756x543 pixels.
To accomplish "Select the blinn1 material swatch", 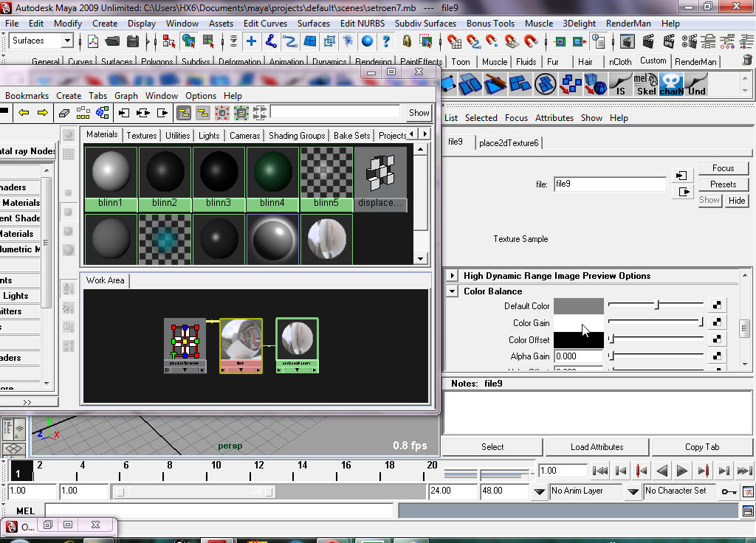I will tap(111, 179).
